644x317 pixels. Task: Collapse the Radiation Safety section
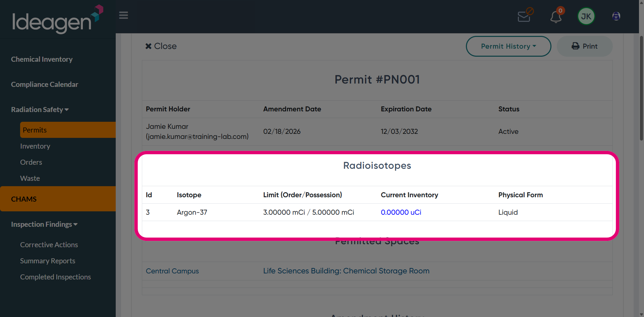[40, 110]
